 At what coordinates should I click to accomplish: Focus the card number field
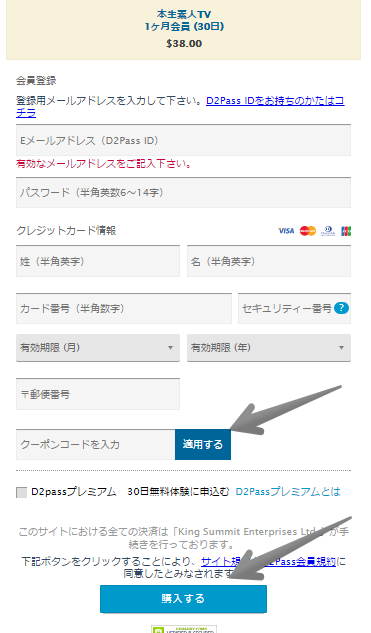click(124, 308)
